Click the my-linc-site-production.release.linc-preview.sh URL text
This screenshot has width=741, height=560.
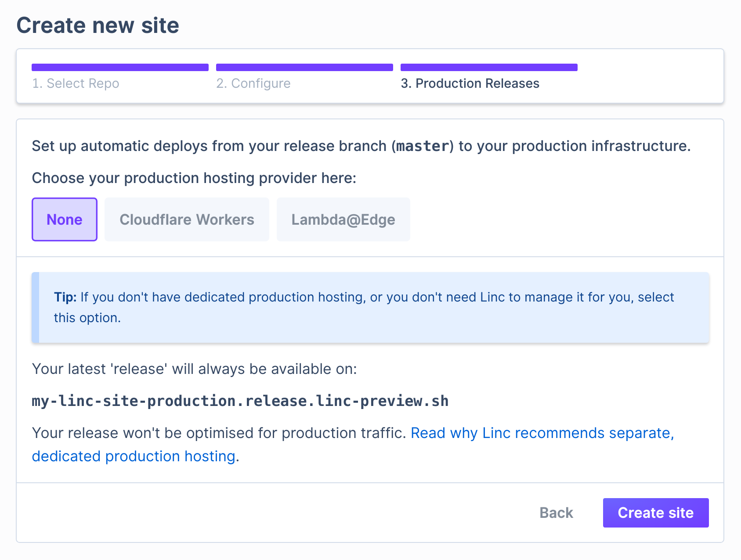pos(240,401)
